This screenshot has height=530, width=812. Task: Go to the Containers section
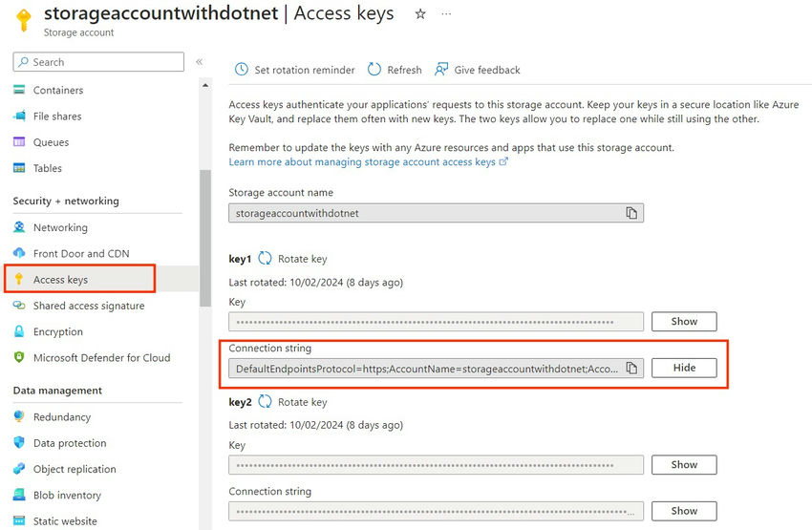(x=58, y=90)
